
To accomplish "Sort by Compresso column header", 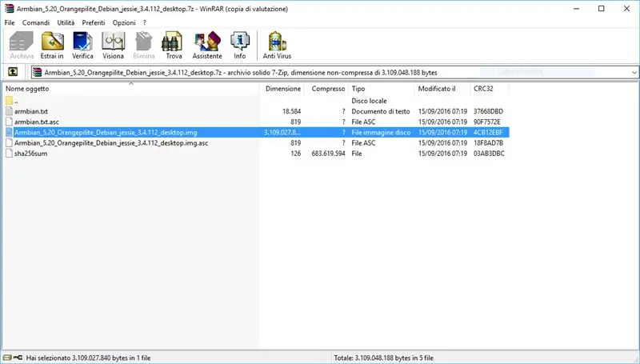I will 328,89.
